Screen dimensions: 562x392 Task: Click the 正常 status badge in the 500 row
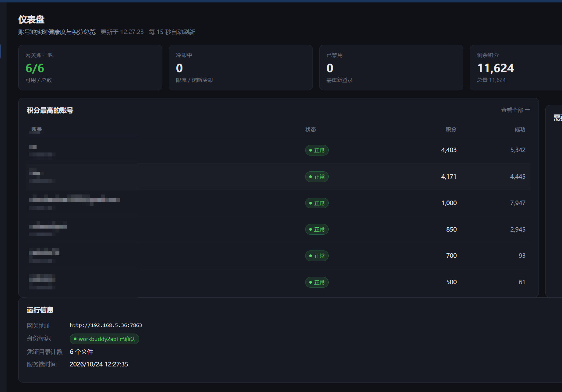pyautogui.click(x=317, y=282)
